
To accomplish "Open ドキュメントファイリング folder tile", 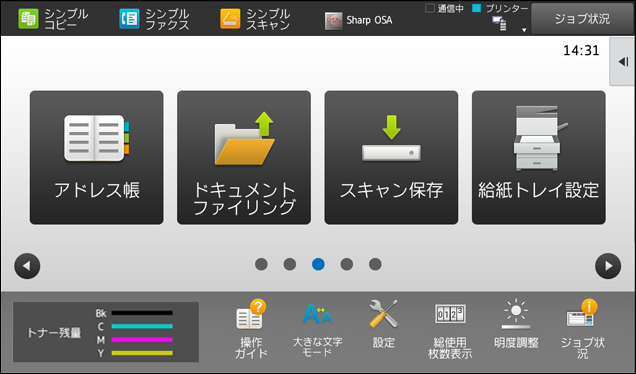I will tap(244, 157).
